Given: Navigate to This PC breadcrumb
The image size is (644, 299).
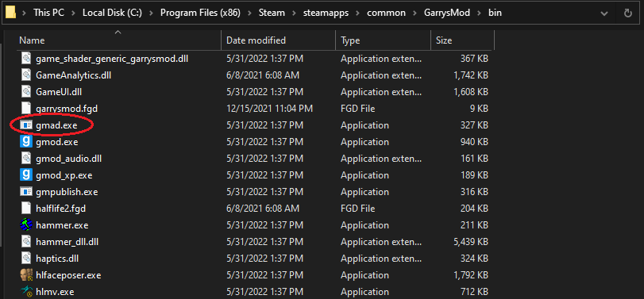Looking at the screenshot, I should [48, 13].
